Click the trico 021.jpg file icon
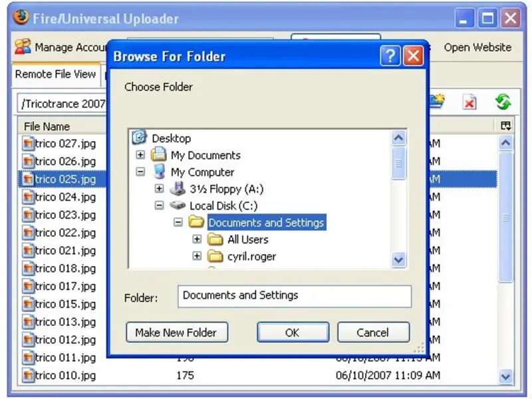The width and height of the screenshot is (532, 399). (x=28, y=251)
